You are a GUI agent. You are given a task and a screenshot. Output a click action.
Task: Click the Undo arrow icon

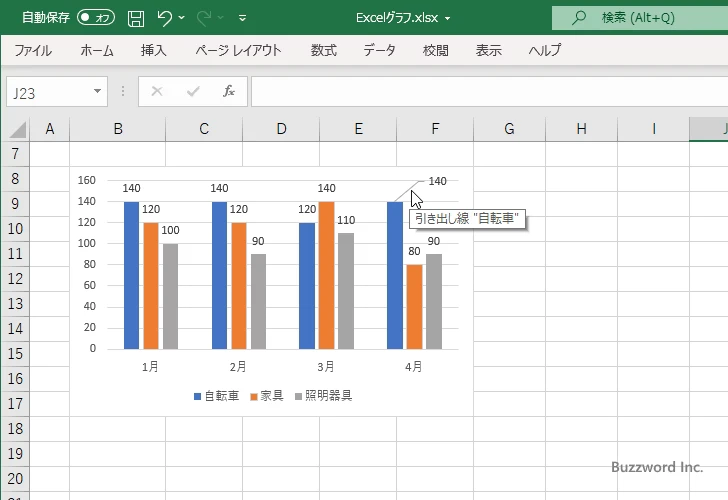click(x=165, y=18)
